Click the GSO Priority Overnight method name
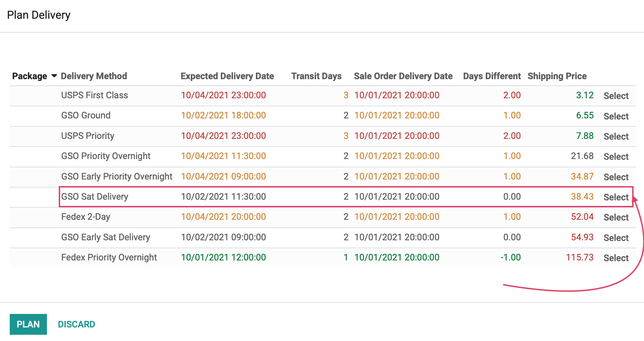Viewport: 644px width, 341px height. tap(106, 156)
